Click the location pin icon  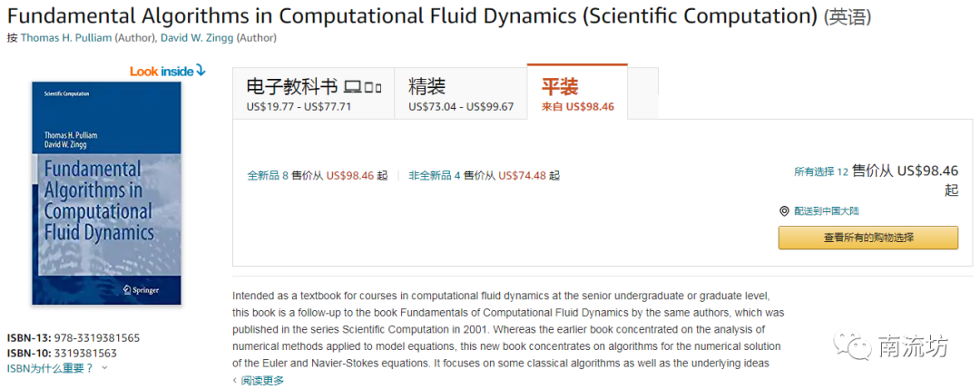point(785,210)
